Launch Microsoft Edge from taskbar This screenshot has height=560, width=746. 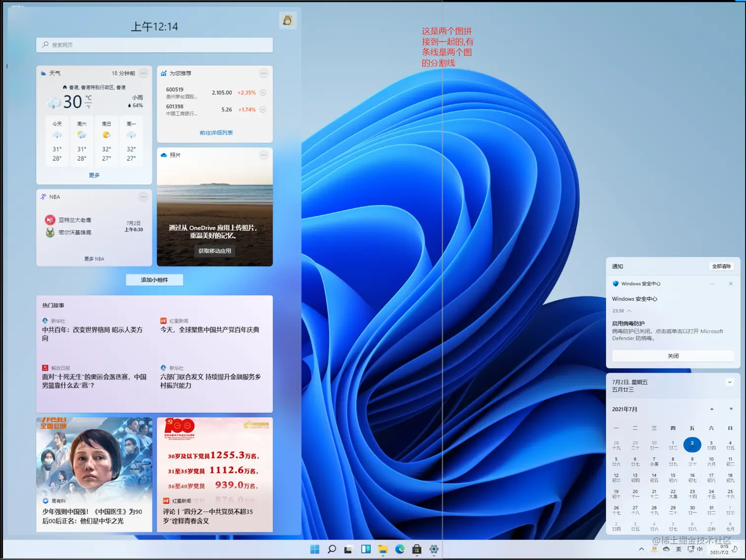tap(400, 549)
